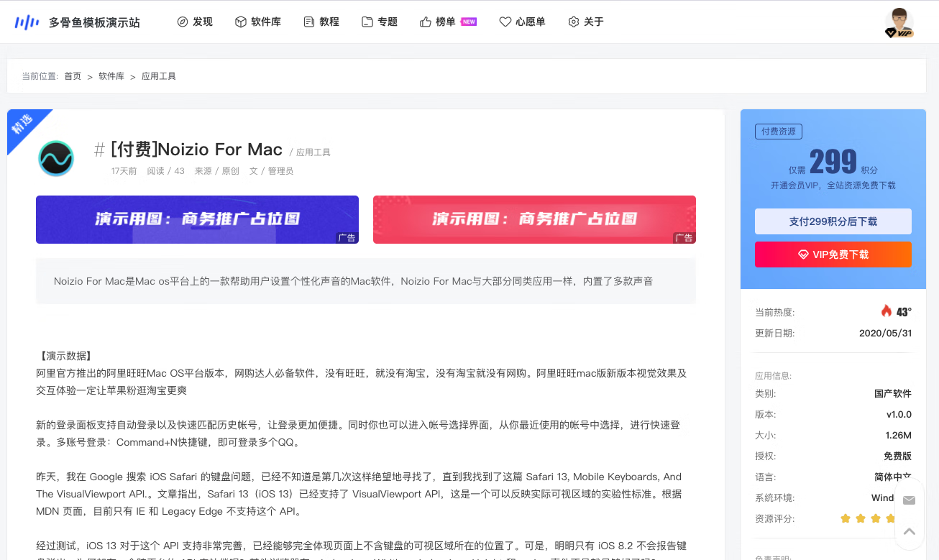
Task: Select the 发现 compass icon in navigation
Action: pos(181,22)
